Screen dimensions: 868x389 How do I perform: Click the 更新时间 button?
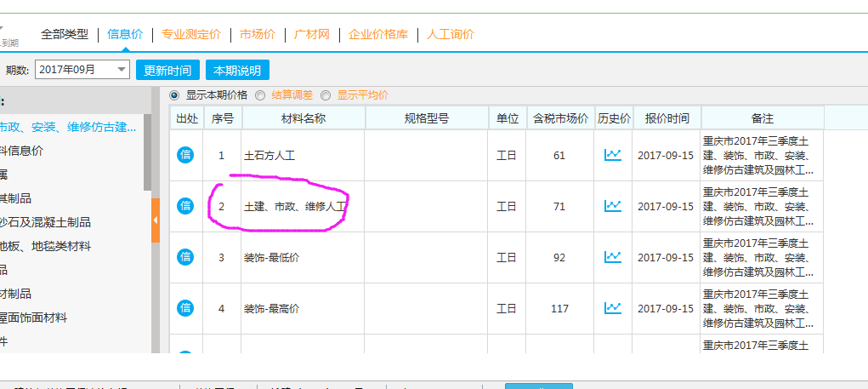click(167, 71)
